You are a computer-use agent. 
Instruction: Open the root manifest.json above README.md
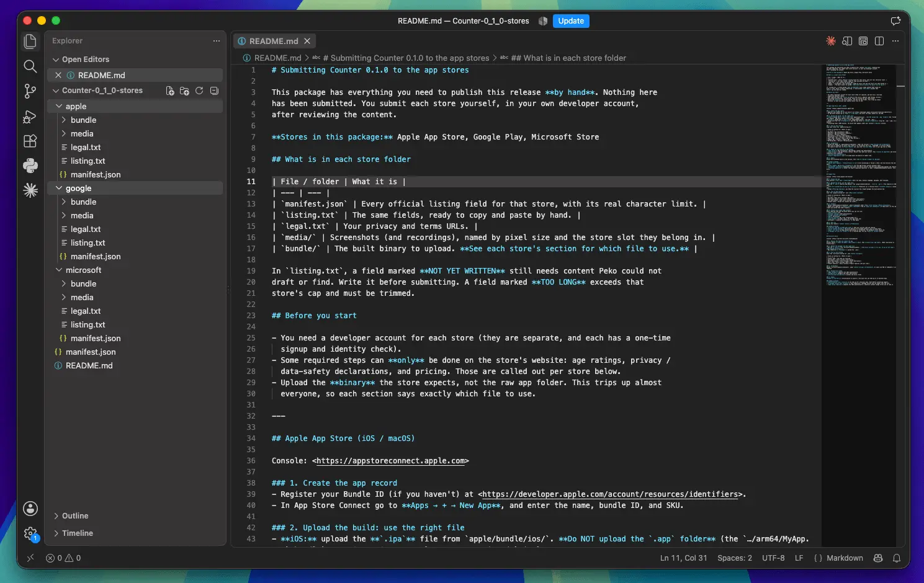(91, 352)
